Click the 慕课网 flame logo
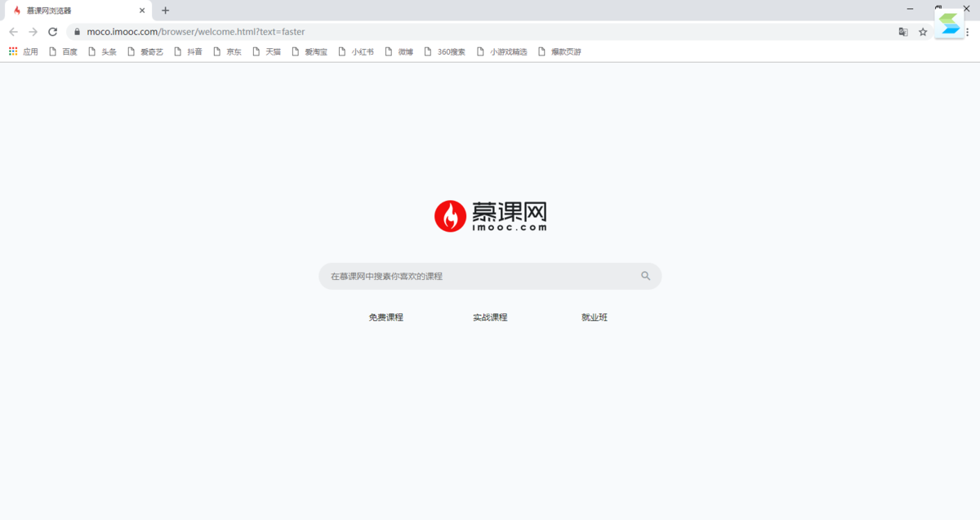Viewport: 980px width, 520px height. point(449,216)
